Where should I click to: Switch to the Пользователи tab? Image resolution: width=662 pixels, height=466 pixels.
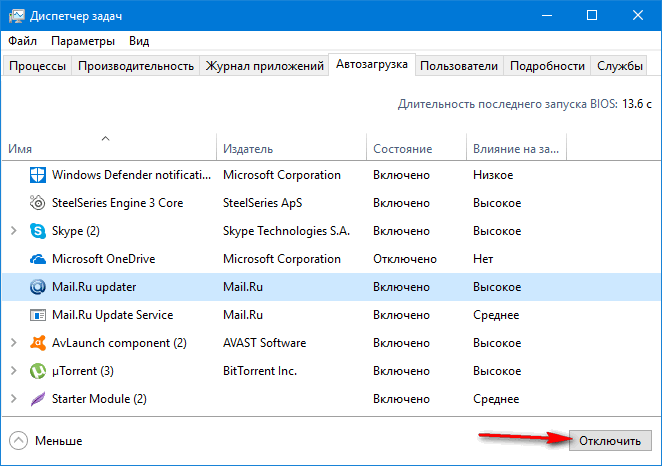pyautogui.click(x=459, y=66)
